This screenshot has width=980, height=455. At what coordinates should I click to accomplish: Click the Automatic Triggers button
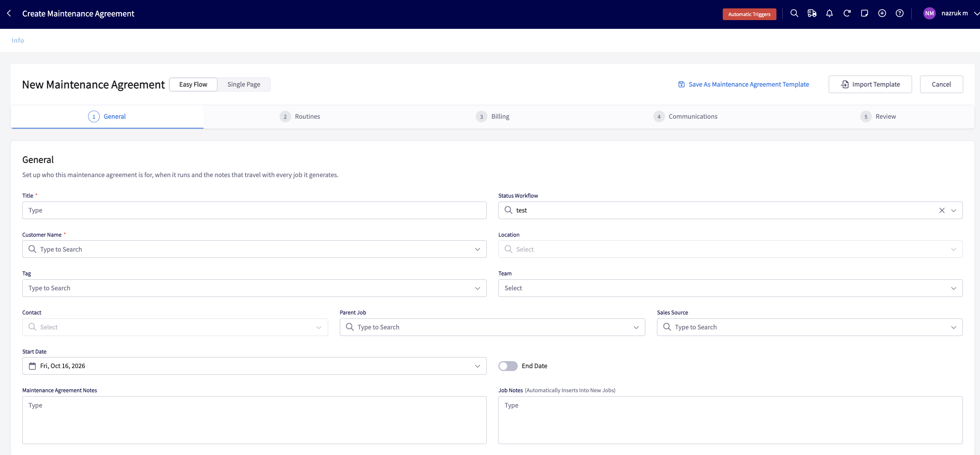coord(749,14)
